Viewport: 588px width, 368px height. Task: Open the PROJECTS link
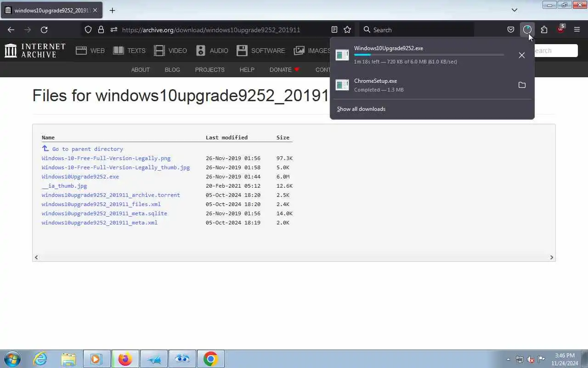click(209, 70)
